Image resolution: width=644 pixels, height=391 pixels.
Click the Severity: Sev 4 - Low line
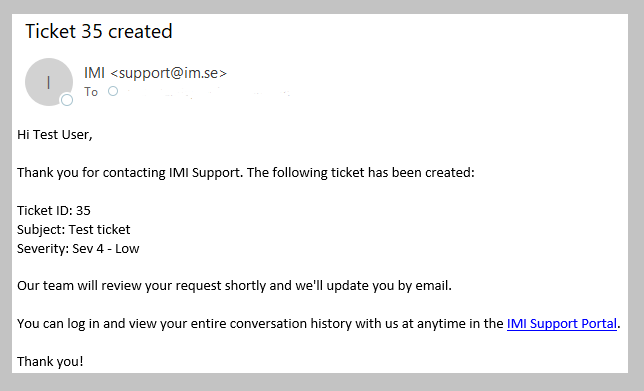[x=78, y=248]
